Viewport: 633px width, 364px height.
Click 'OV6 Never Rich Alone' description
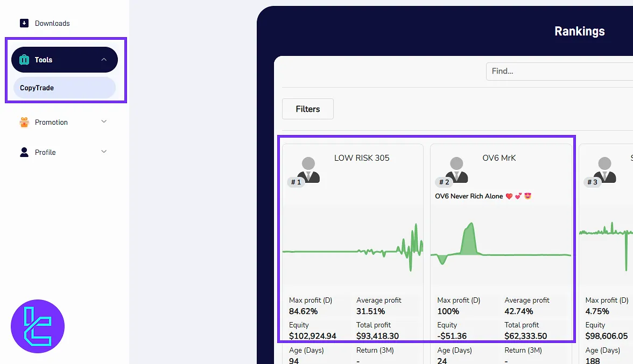(x=483, y=196)
